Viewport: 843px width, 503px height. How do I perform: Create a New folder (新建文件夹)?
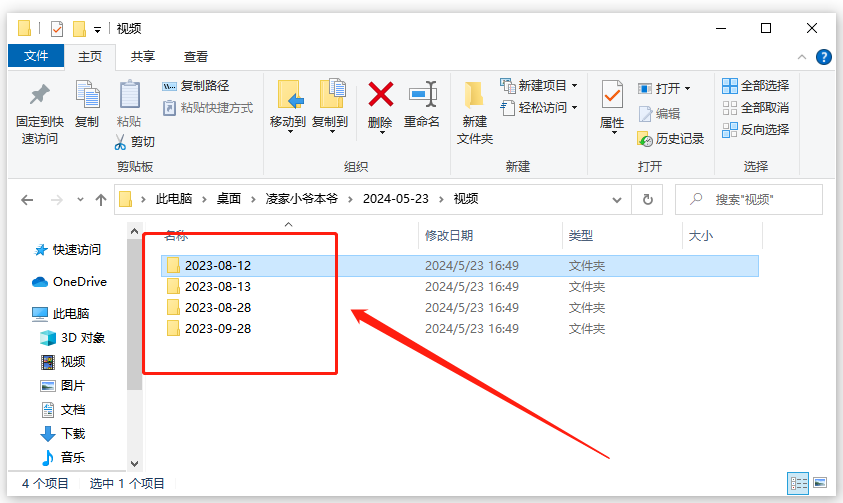475,113
